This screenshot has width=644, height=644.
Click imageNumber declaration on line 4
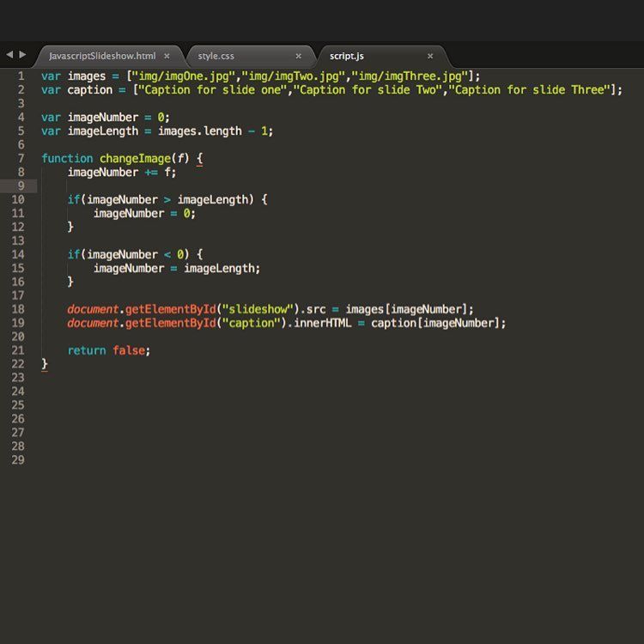(x=103, y=117)
